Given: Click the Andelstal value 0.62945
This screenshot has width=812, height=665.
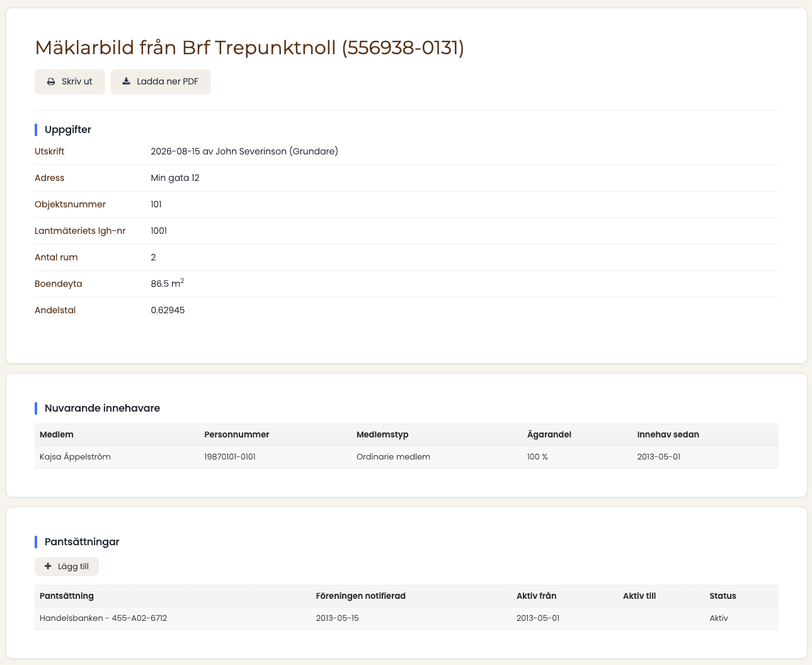Looking at the screenshot, I should tap(168, 310).
